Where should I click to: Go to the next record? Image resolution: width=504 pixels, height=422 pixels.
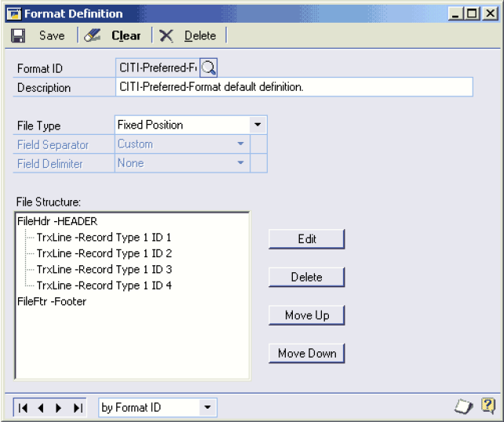coord(59,407)
